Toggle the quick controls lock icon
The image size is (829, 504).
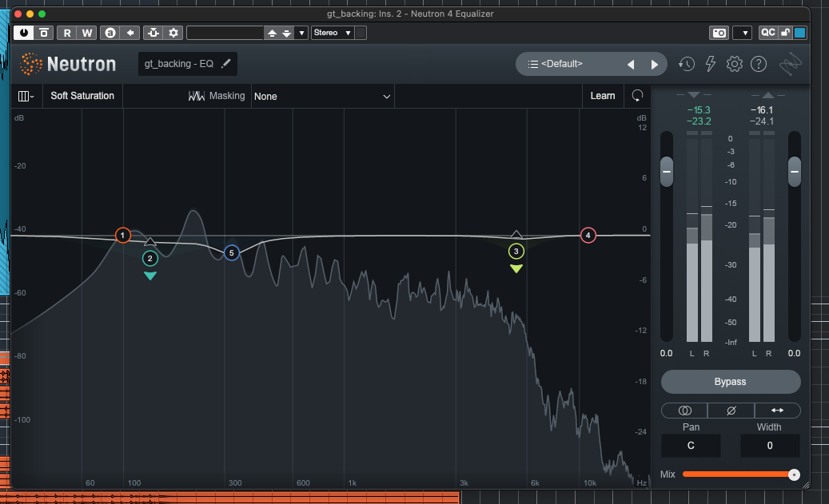tap(785, 32)
